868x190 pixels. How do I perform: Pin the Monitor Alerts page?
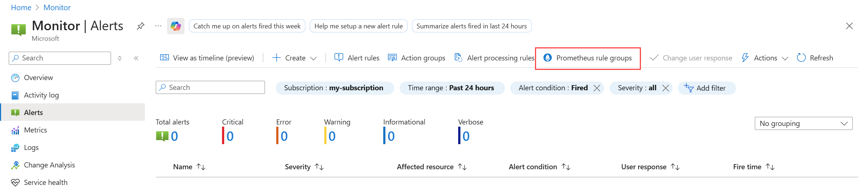pyautogui.click(x=140, y=26)
